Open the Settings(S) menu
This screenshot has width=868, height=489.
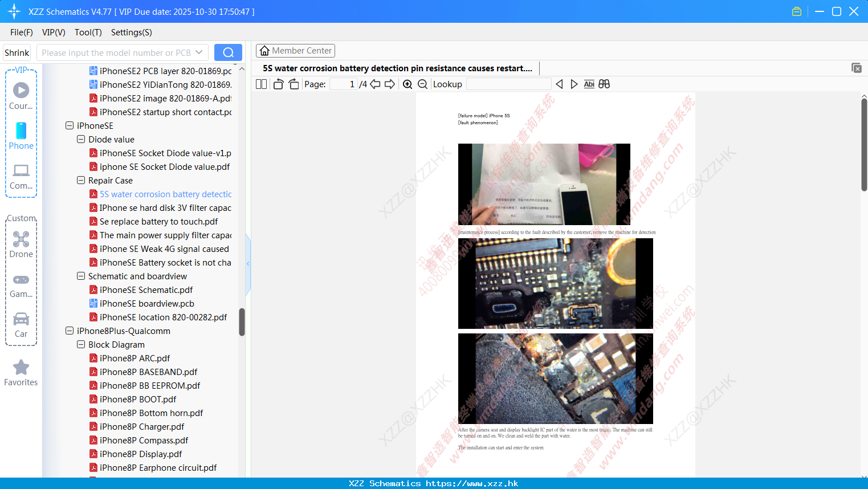point(132,32)
